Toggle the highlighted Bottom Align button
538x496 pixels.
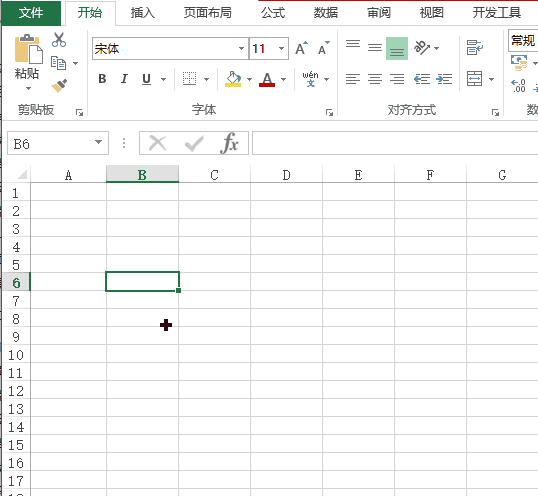coord(397,48)
